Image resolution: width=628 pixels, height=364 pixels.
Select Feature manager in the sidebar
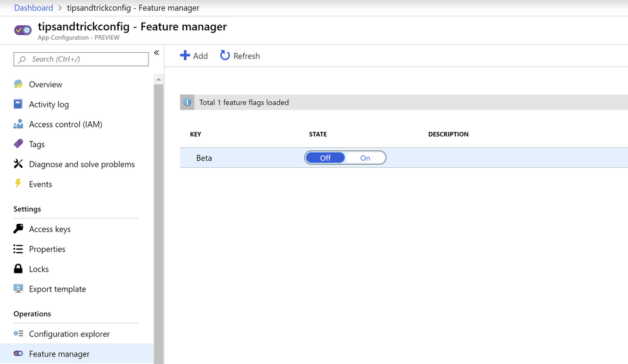pos(59,354)
